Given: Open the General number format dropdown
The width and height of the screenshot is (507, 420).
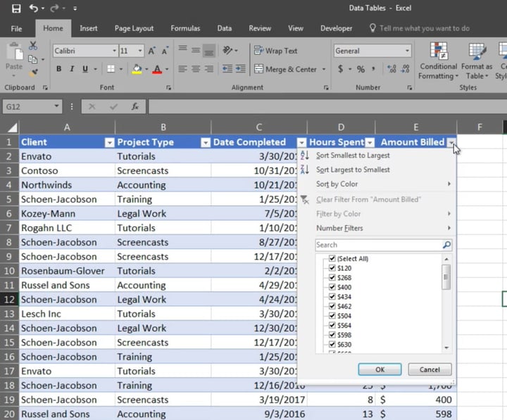Looking at the screenshot, I should (407, 51).
